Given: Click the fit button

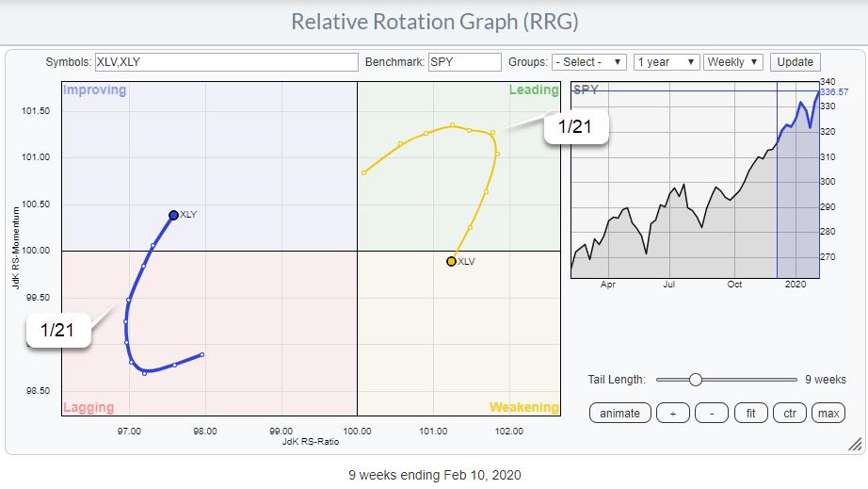Looking at the screenshot, I should (x=751, y=413).
